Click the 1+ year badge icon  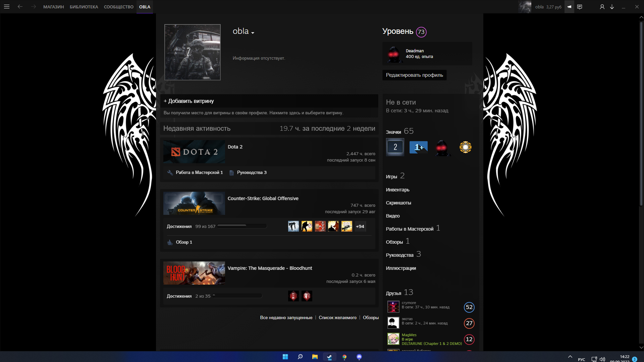(419, 147)
